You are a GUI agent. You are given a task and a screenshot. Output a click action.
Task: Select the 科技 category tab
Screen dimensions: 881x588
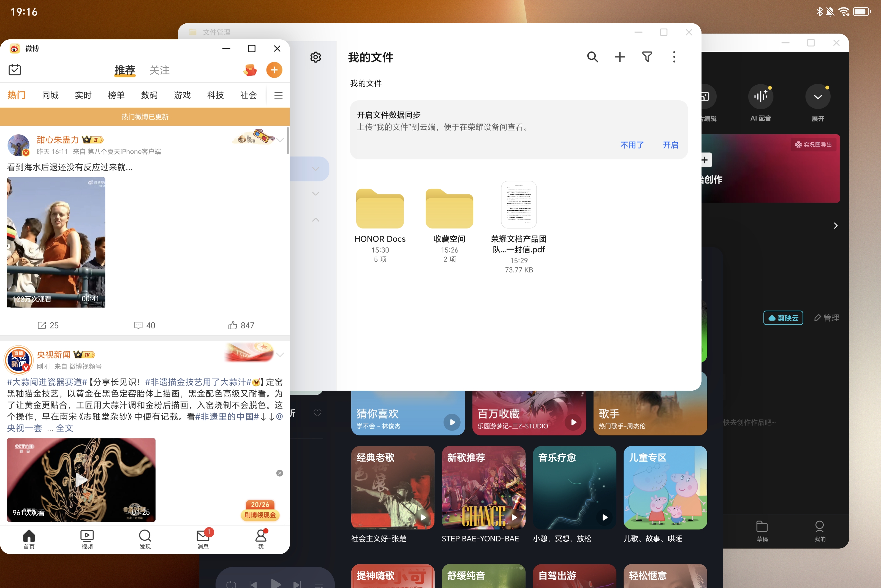215,95
